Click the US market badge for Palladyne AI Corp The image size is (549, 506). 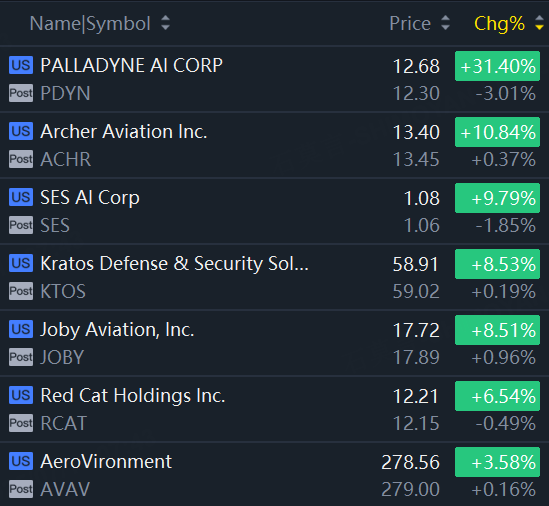pyautogui.click(x=21, y=65)
